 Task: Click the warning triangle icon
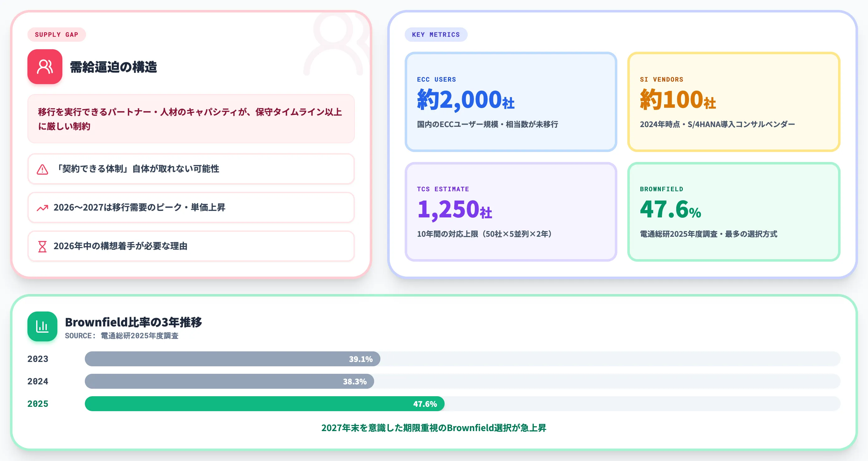pyautogui.click(x=42, y=169)
